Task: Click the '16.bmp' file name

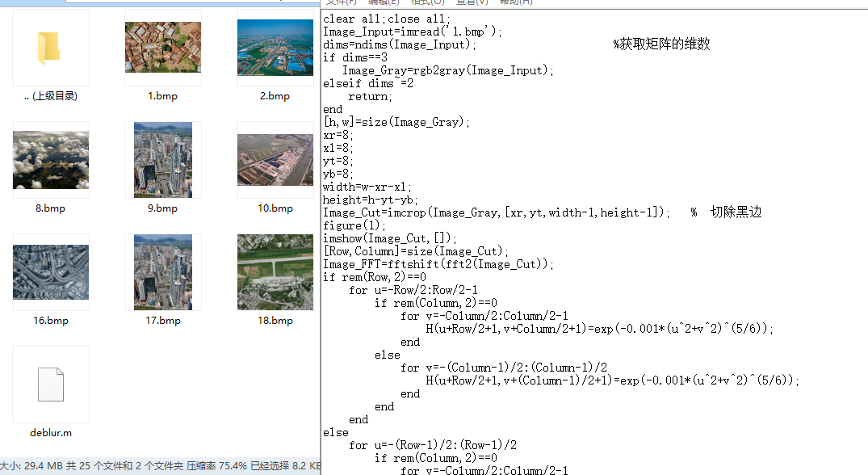Action: 51,321
